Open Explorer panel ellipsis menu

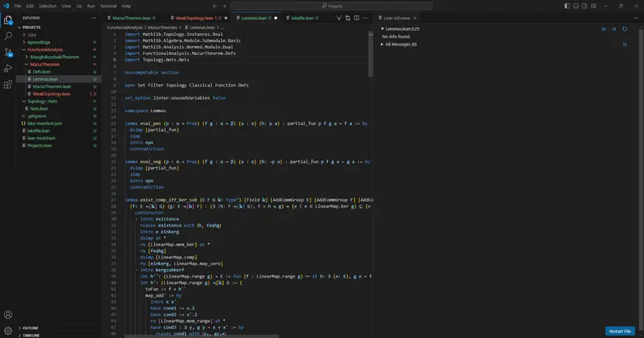[x=94, y=18]
